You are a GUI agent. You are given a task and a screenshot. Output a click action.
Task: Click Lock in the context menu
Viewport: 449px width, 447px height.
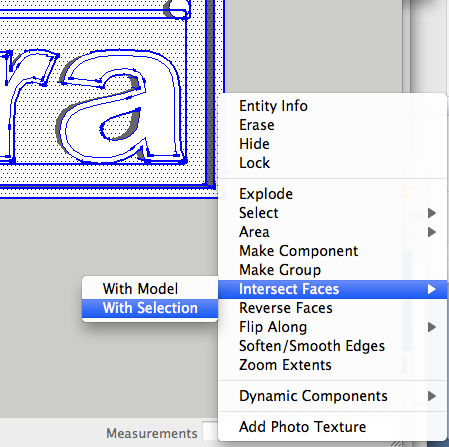click(332, 163)
